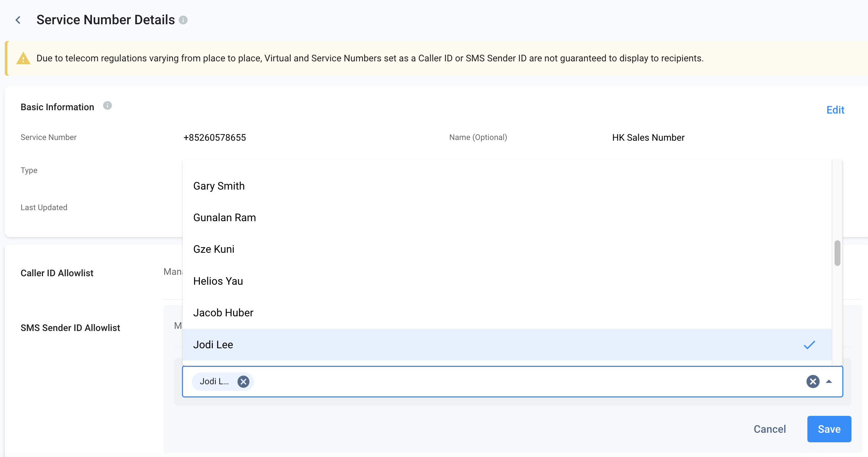
Task: Click the service number +85260578655
Action: pos(215,138)
